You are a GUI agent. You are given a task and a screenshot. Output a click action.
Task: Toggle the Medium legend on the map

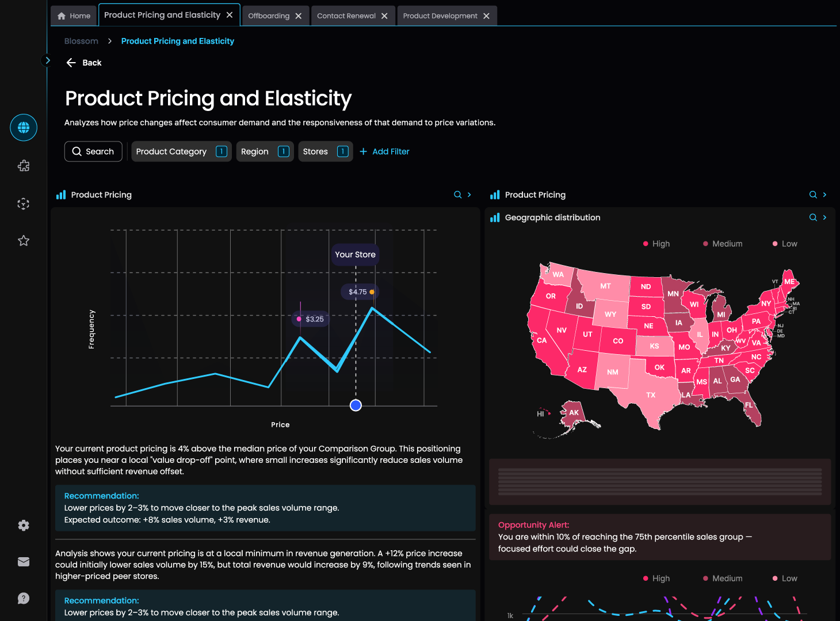point(723,244)
